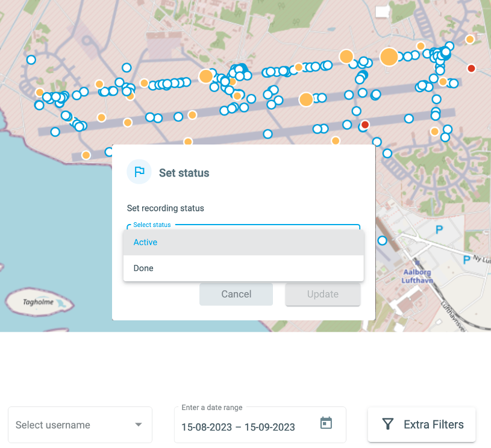Expand the Extra Filters panel

[x=421, y=424]
